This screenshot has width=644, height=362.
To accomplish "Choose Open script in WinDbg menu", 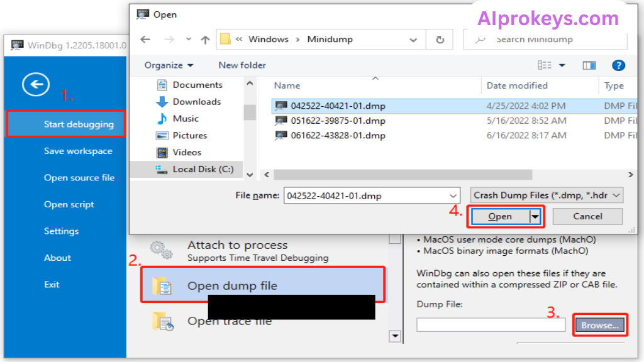I will pos(69,204).
